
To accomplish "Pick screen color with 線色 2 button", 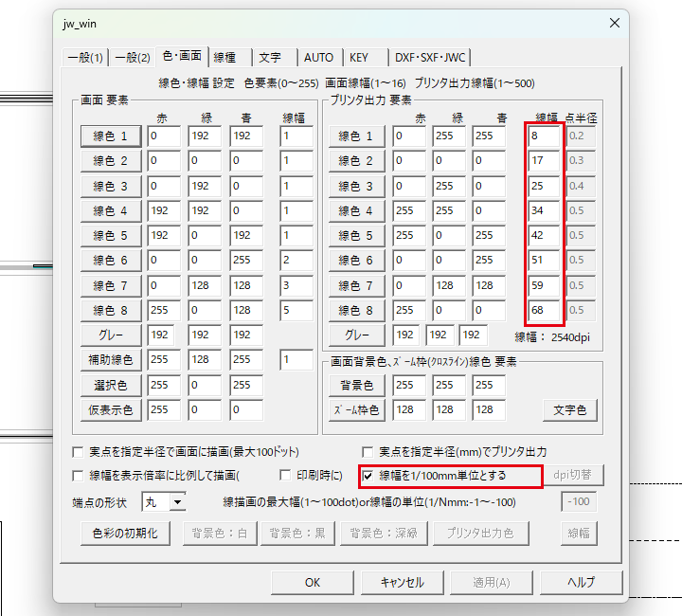I will [x=111, y=161].
